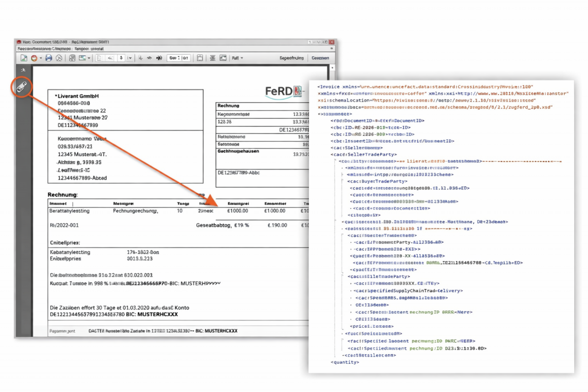This screenshot has width=588, height=392.
Task: Open the paperclip attachments panel
Action: click(x=22, y=86)
